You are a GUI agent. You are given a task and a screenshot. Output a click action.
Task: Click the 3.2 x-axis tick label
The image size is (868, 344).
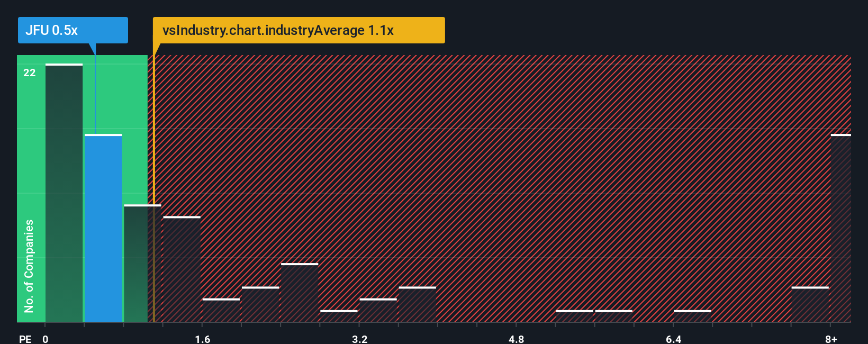pos(360,339)
